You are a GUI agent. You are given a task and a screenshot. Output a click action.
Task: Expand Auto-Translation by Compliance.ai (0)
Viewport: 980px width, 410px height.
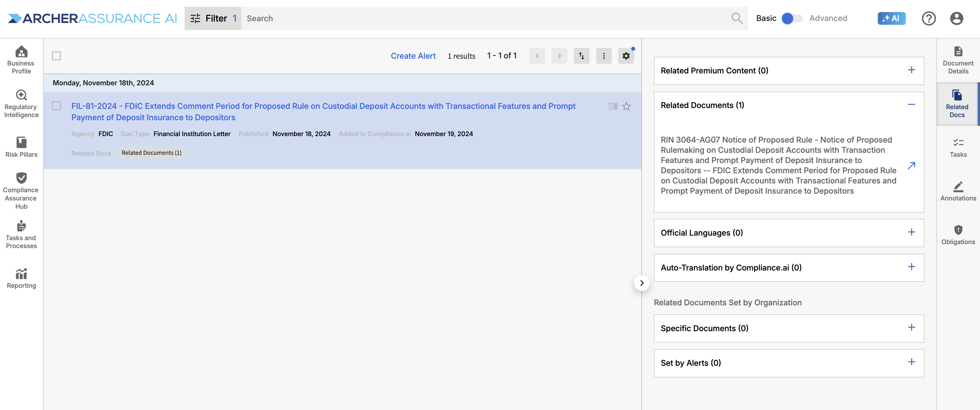coord(911,267)
